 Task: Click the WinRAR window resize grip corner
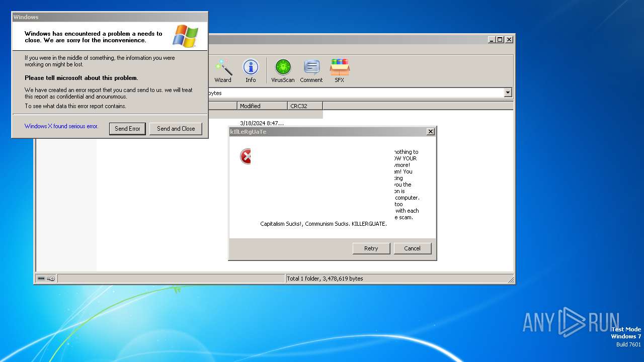pyautogui.click(x=511, y=280)
